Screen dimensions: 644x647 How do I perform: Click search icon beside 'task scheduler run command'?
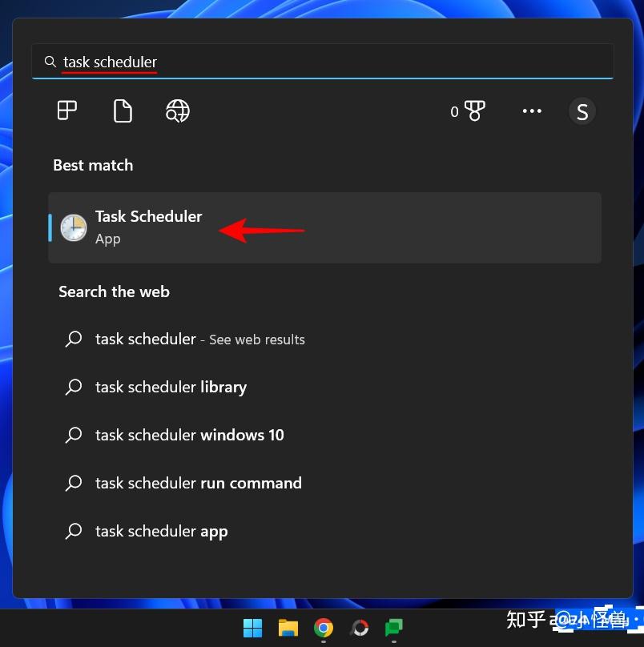point(74,483)
